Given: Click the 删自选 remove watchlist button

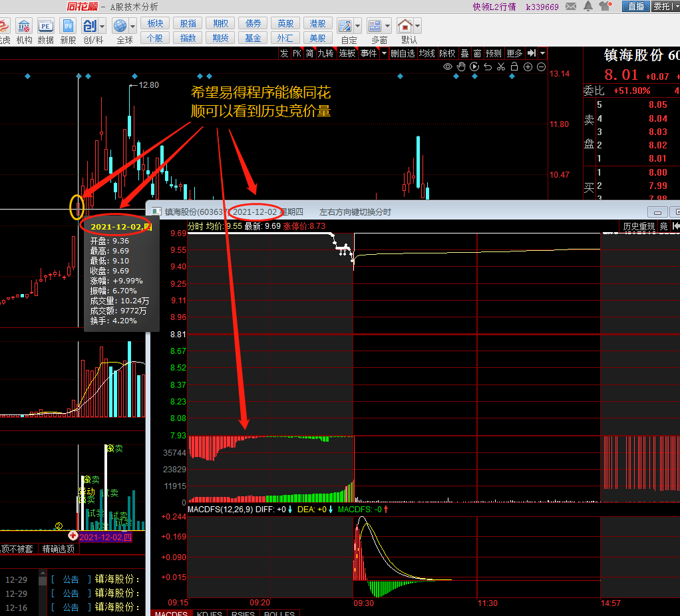Looking at the screenshot, I should (x=403, y=53).
